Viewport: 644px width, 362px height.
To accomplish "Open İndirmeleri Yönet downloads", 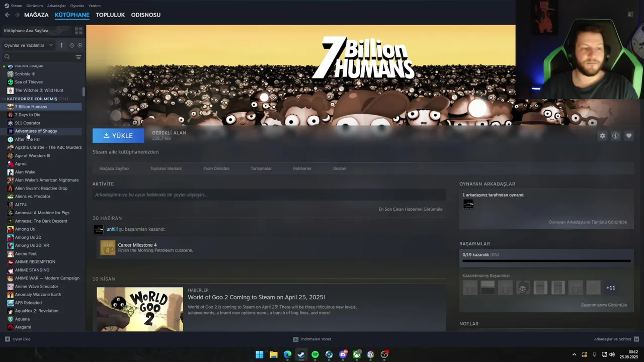I will point(312,339).
